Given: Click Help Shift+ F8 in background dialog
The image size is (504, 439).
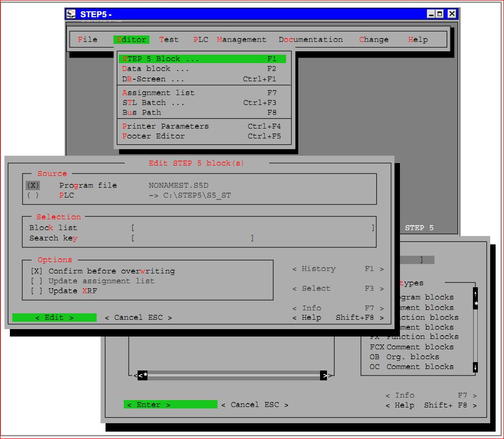Looking at the screenshot, I should click(x=431, y=405).
